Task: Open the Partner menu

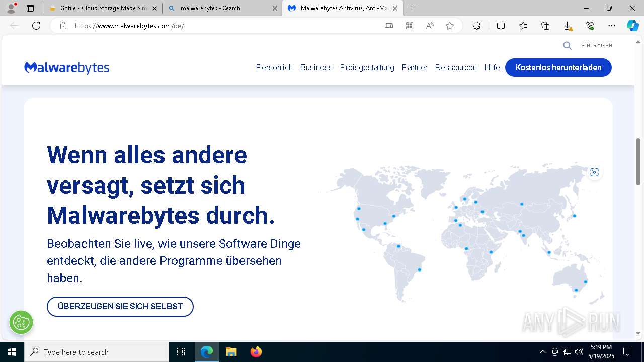Action: pyautogui.click(x=415, y=68)
